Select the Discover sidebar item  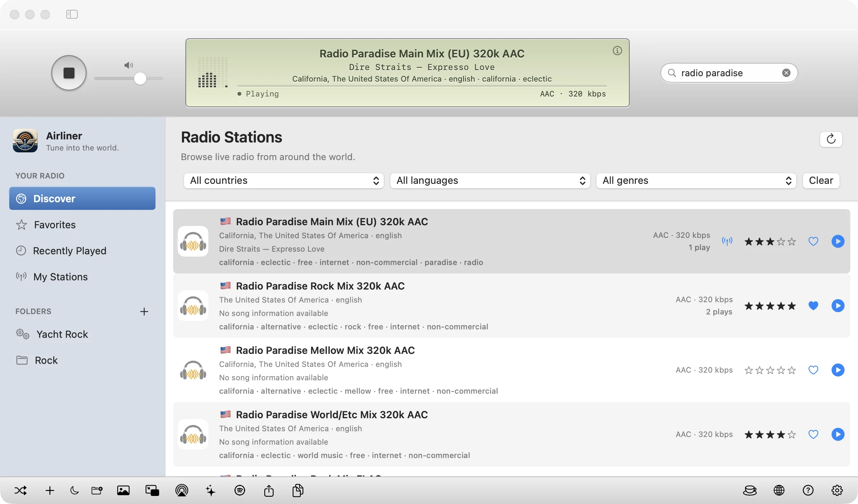coord(82,198)
